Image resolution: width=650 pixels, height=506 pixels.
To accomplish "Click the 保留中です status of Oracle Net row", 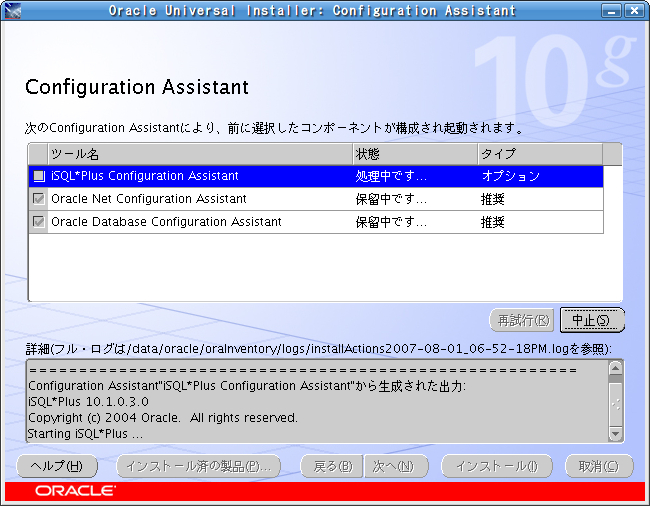I will (391, 199).
